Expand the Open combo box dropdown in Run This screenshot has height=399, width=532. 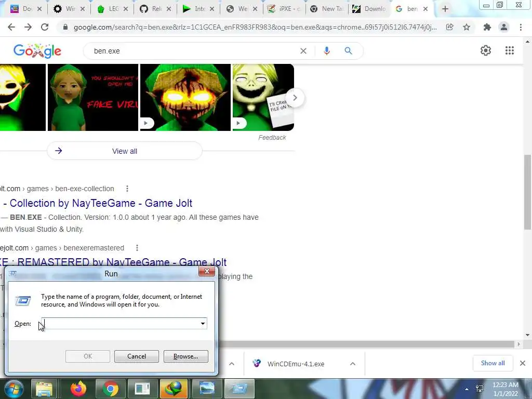pyautogui.click(x=203, y=323)
